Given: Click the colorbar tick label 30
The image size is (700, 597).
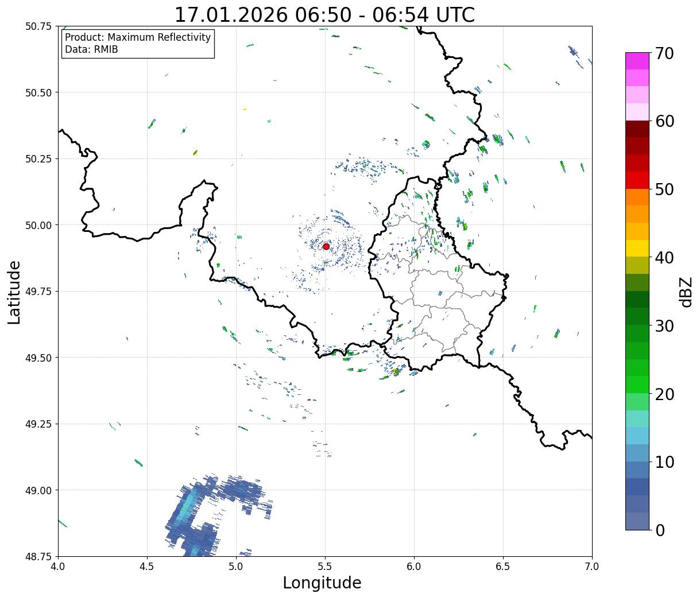Looking at the screenshot, I should coord(664,326).
